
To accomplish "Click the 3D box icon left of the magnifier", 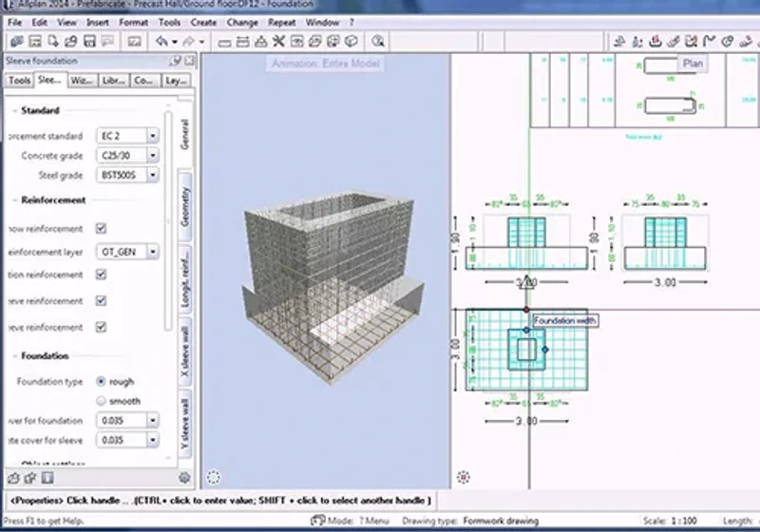I will click(x=351, y=42).
